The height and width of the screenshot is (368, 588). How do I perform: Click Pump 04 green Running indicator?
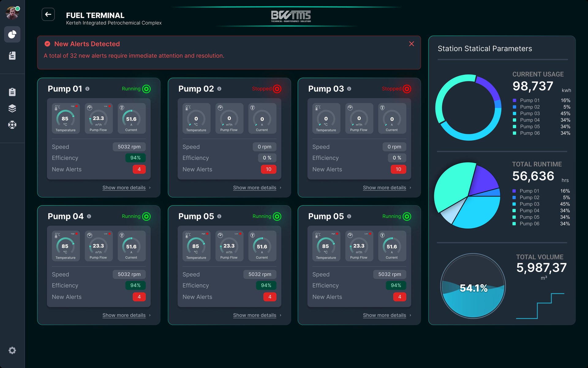point(147,217)
